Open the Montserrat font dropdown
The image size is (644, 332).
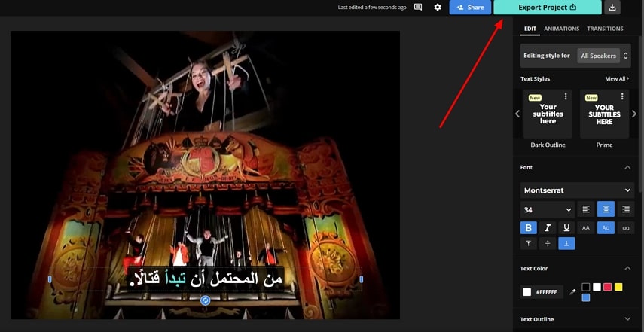(577, 190)
